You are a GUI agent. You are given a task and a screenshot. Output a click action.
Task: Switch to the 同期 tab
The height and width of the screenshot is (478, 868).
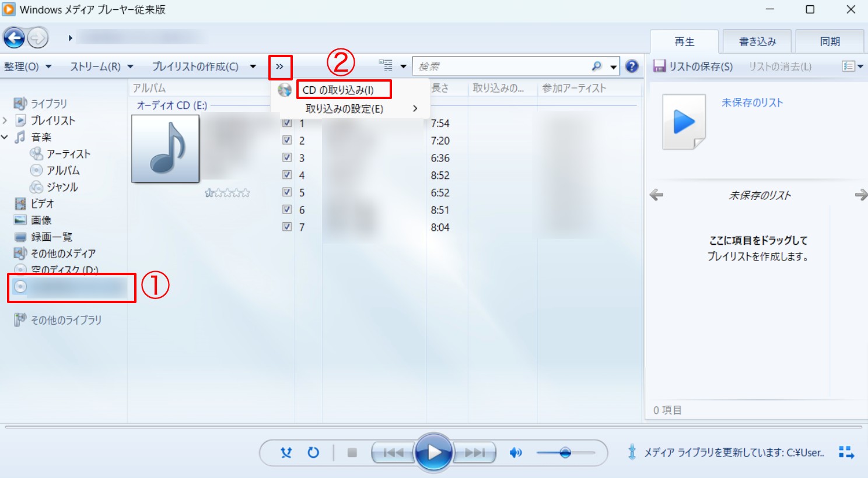click(x=829, y=41)
